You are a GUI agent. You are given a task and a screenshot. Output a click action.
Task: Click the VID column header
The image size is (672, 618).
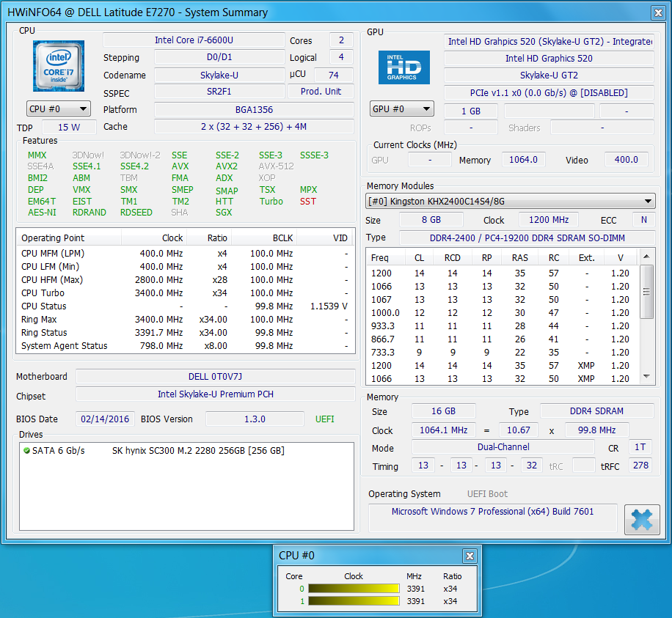(326, 238)
